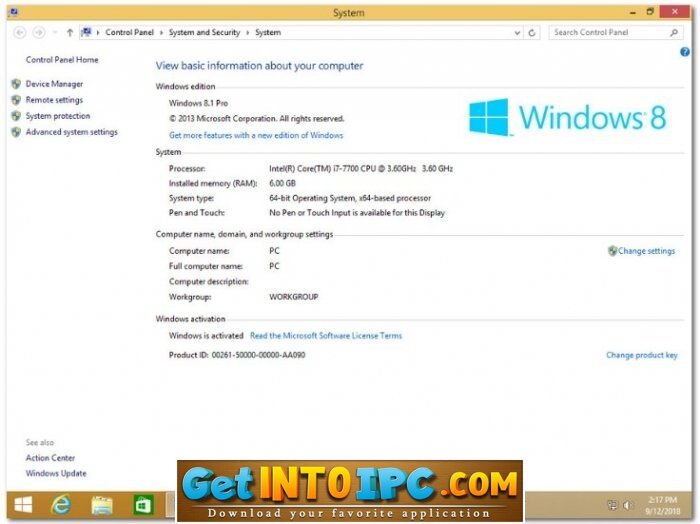This screenshot has width=700, height=524.
Task: Open the Windows Store taskbar icon
Action: (x=143, y=505)
